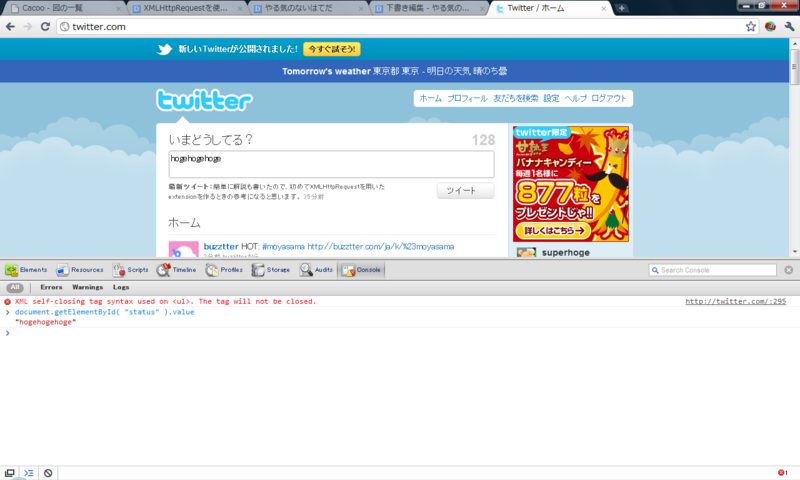Click the ログアウト link
The height and width of the screenshot is (480, 800).
coord(609,98)
